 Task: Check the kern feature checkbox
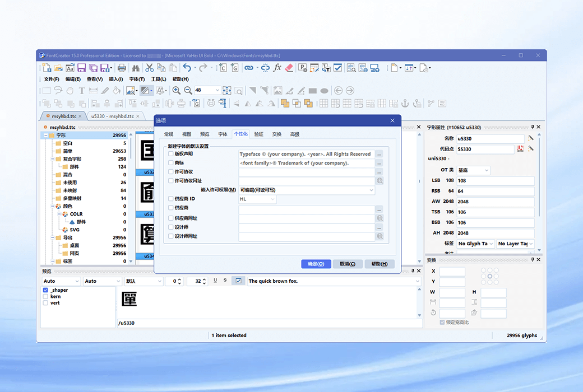pos(45,297)
